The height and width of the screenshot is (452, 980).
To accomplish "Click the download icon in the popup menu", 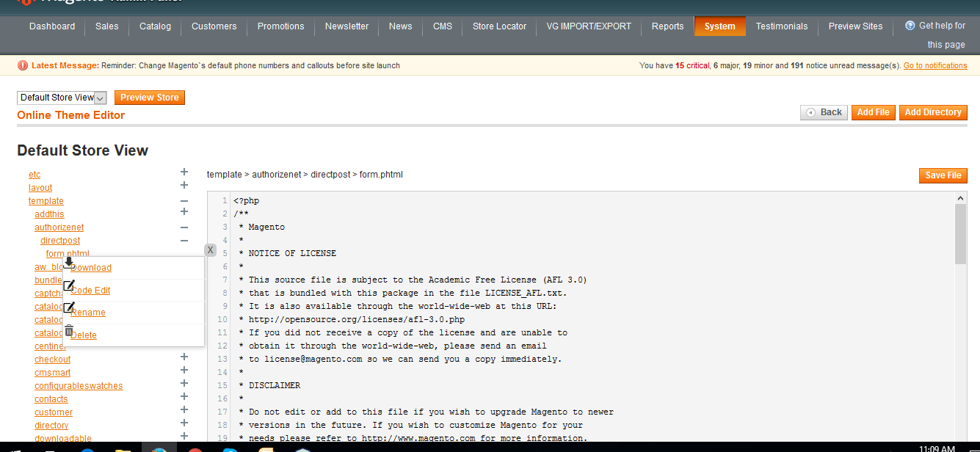I will pos(68,263).
